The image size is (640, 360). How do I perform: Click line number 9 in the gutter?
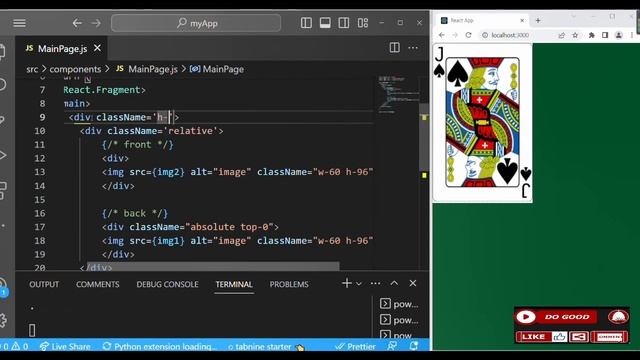coord(42,118)
